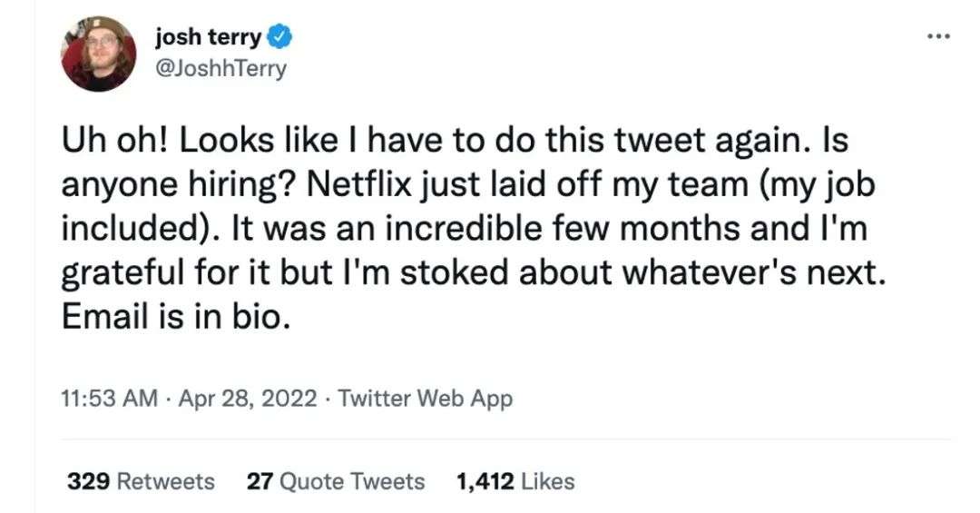Click the 329 retweet count number

[90, 481]
